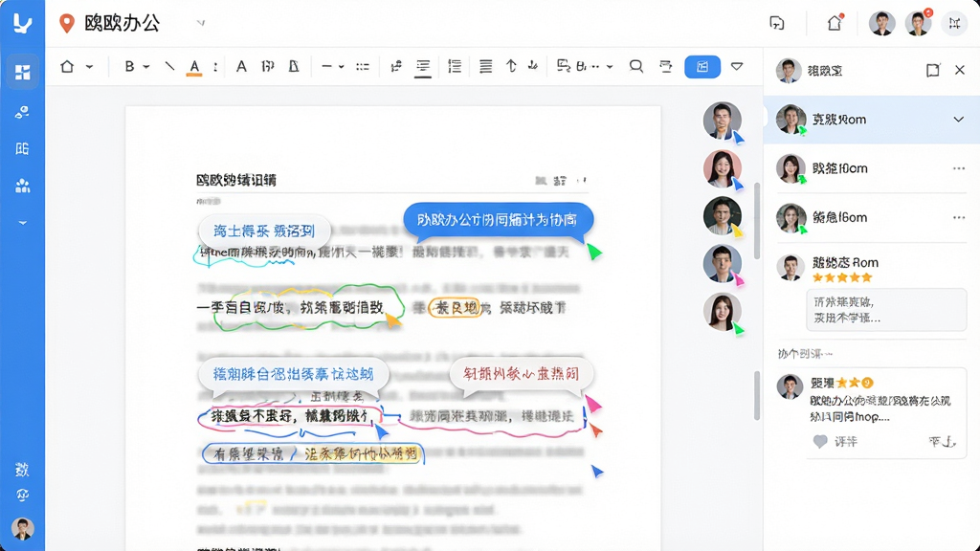Like the comment with the heart icon
Viewport: 980px width, 551px height.
[820, 442]
